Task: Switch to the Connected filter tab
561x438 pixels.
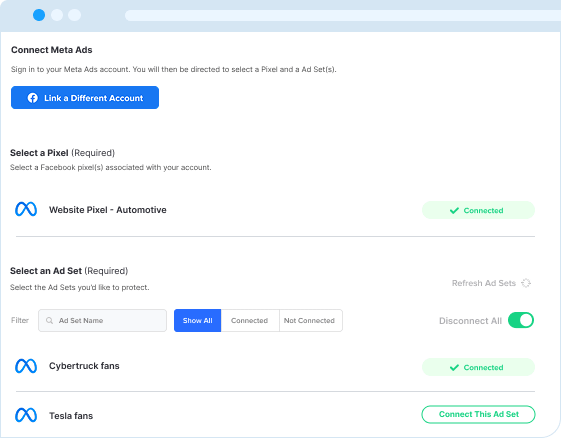Action: (x=250, y=320)
